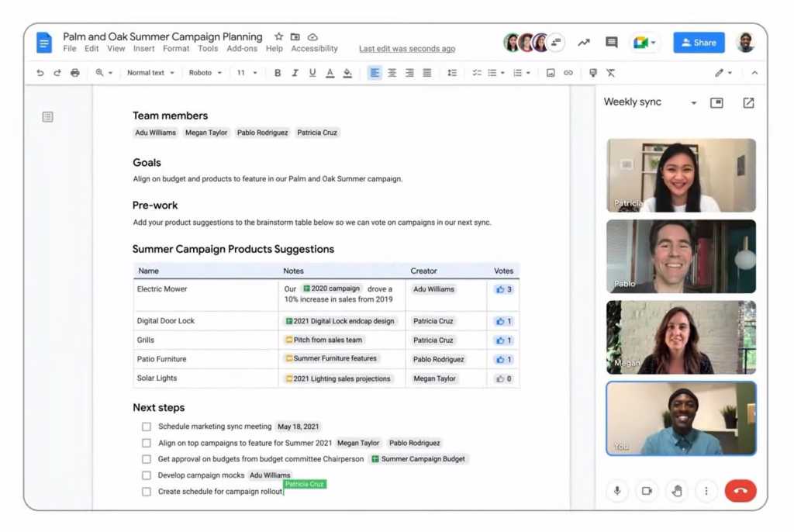Apply bold formatting
The image size is (794, 532).
point(278,73)
